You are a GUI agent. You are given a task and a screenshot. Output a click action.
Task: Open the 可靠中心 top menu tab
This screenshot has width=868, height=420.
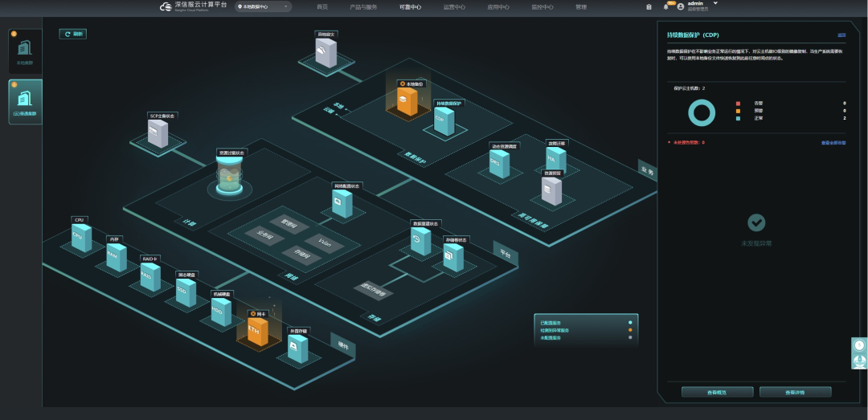410,7
